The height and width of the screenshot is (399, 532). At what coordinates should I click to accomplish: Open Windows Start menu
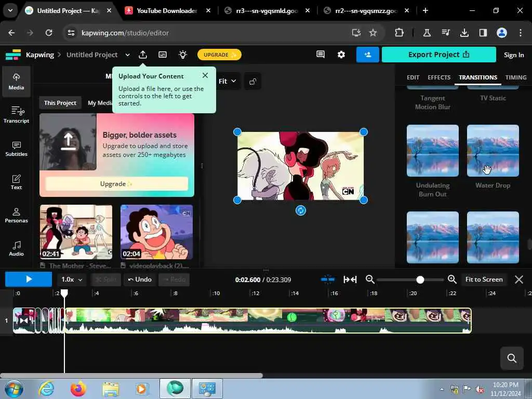point(13,389)
